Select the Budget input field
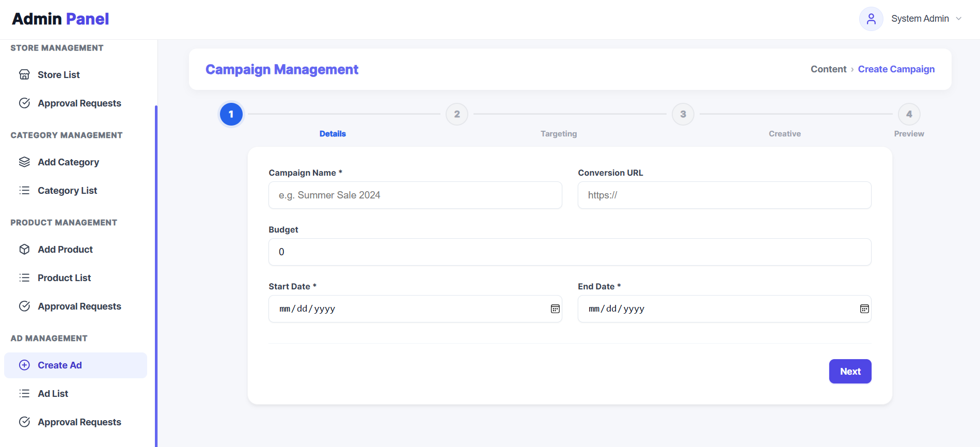Image resolution: width=980 pixels, height=447 pixels. [570, 252]
